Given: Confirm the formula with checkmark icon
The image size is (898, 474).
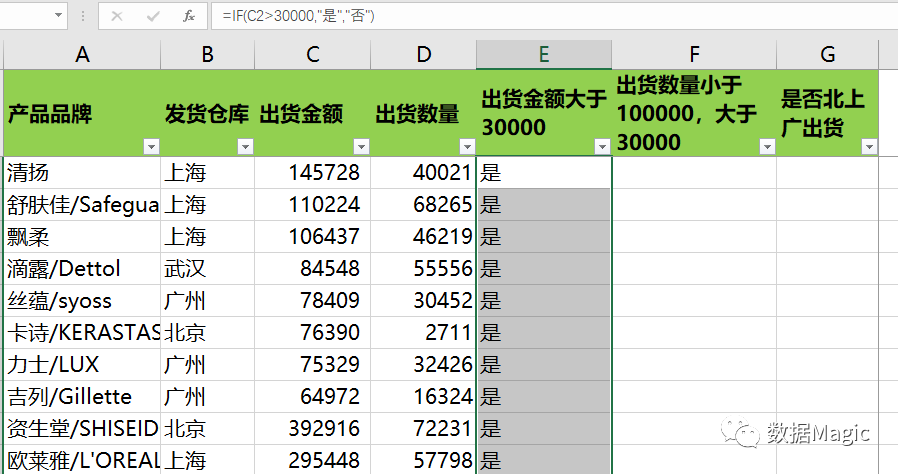Looking at the screenshot, I should click(153, 16).
